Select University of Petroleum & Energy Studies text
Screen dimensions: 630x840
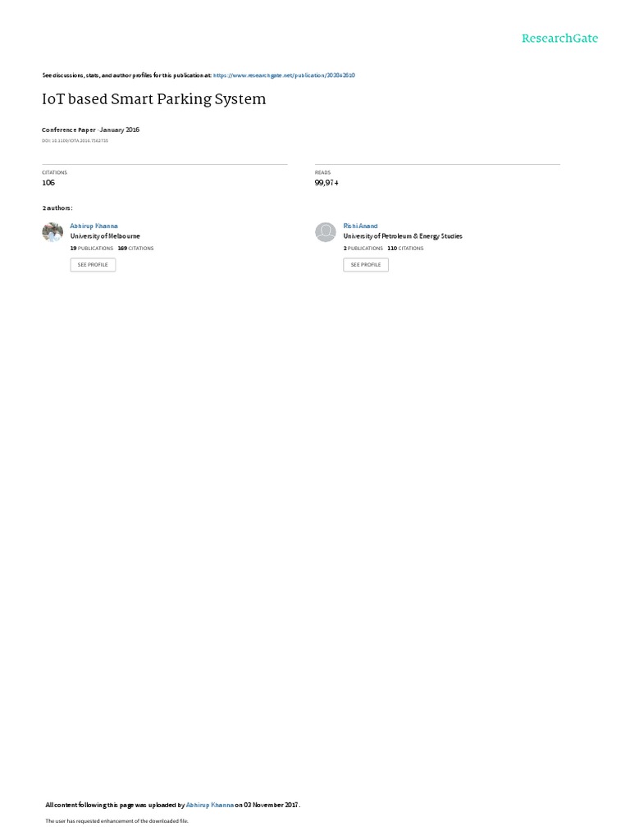(403, 236)
